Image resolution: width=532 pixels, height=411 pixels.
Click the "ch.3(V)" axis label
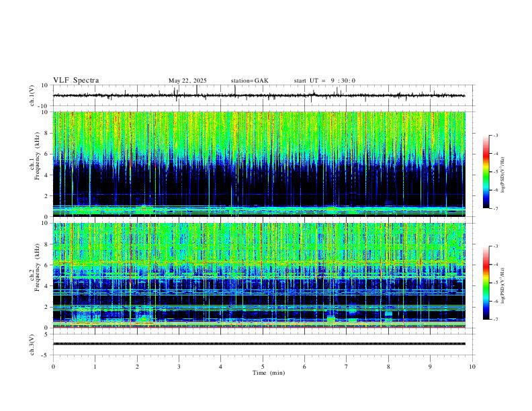point(32,345)
